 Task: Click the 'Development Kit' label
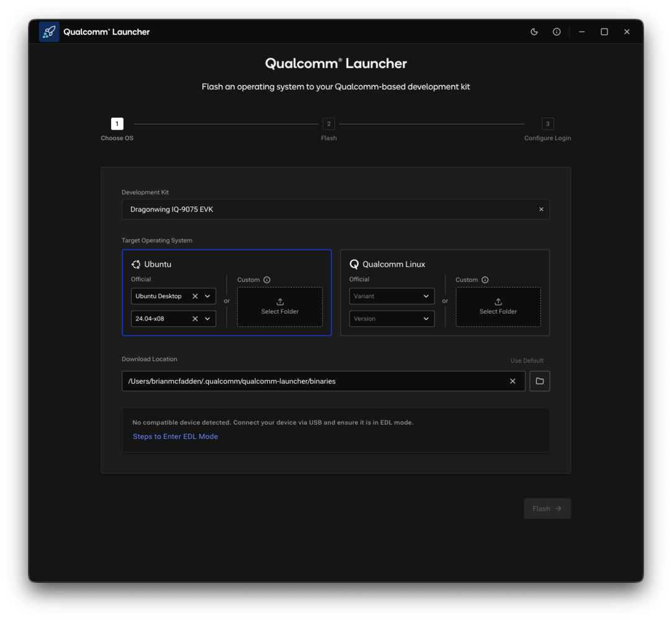pos(145,192)
